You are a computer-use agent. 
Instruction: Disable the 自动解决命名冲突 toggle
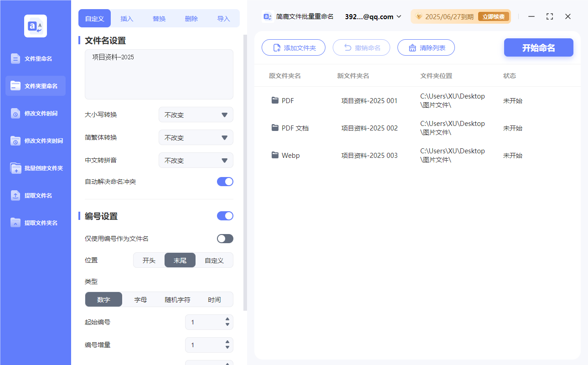click(225, 181)
